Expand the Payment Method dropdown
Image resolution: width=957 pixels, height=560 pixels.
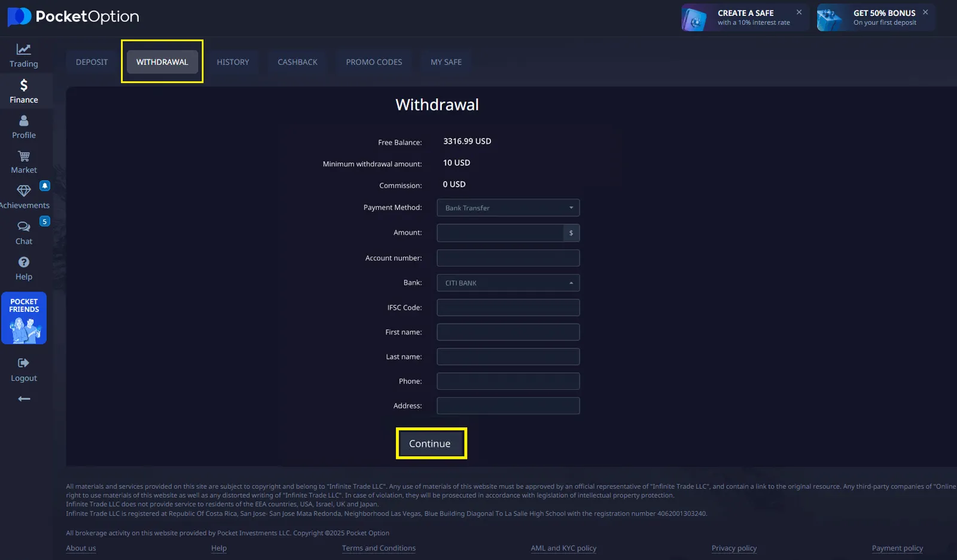point(508,208)
